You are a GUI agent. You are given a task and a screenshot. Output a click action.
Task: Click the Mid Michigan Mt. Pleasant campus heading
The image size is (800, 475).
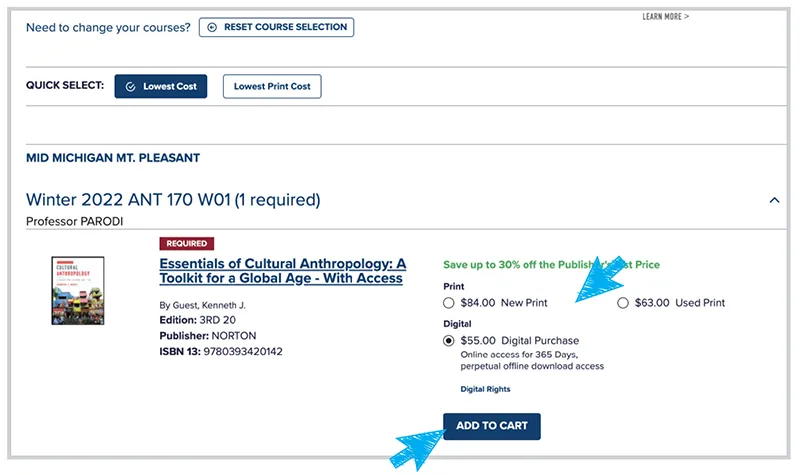pyautogui.click(x=113, y=158)
